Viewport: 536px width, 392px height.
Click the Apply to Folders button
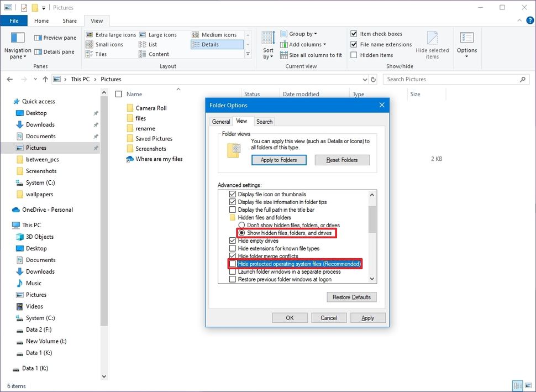278,160
